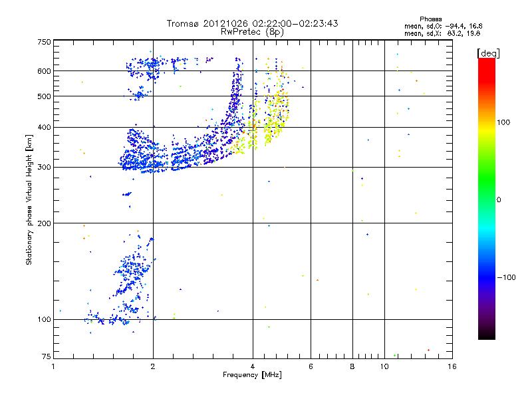Click the 'mean, sd,O: -94.4, 16.8' line
Image resolution: width=532 pixels, height=399 pixels.
443,26
